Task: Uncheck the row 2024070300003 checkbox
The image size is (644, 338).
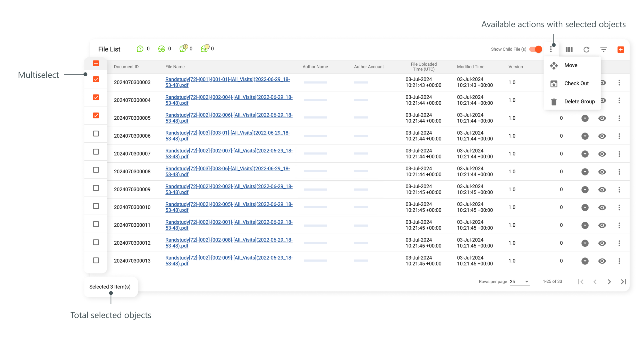Action: pos(96,79)
